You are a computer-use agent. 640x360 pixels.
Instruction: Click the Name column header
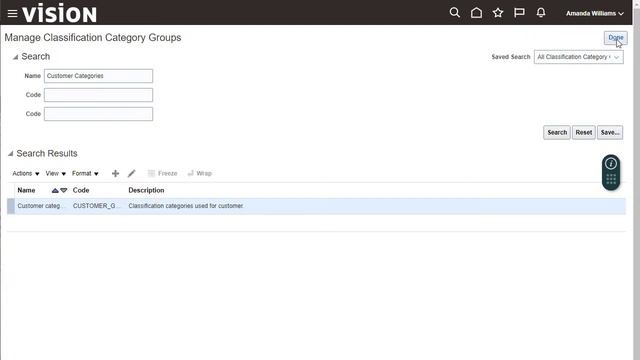pos(26,190)
